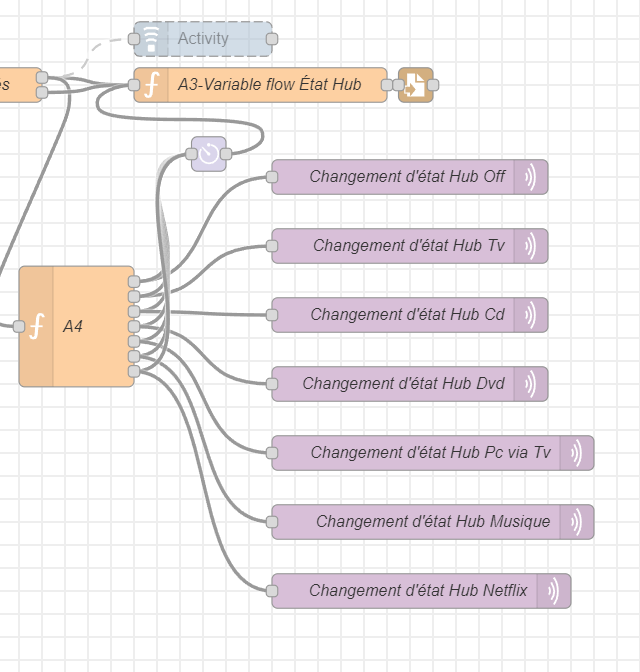Click the output port of the delay timer node
The width and height of the screenshot is (640, 672).
click(226, 154)
